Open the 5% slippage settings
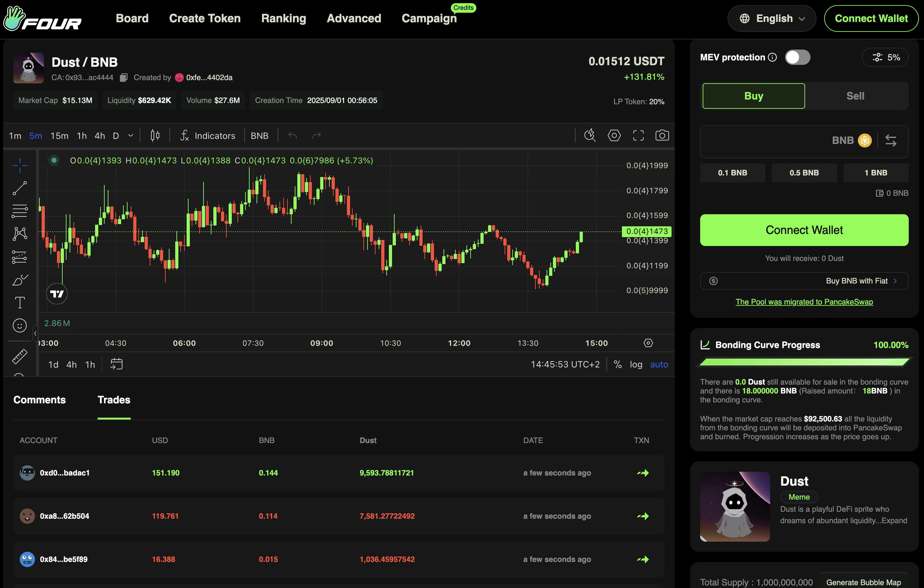This screenshot has height=588, width=924. [885, 58]
